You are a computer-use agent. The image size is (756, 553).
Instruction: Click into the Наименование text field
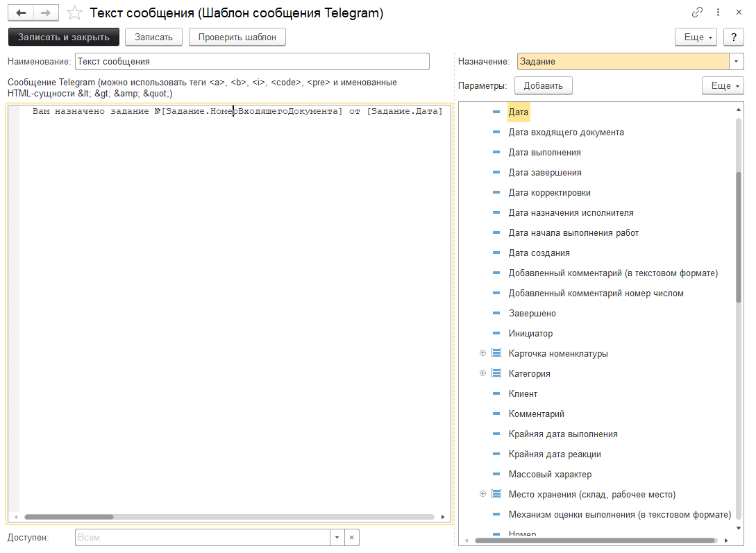coord(251,62)
